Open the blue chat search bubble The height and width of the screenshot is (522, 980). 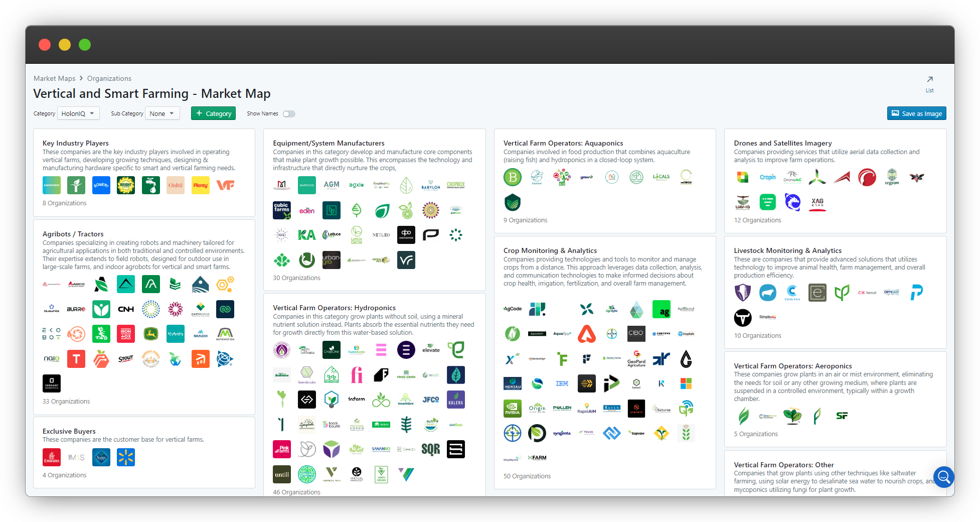[x=943, y=477]
